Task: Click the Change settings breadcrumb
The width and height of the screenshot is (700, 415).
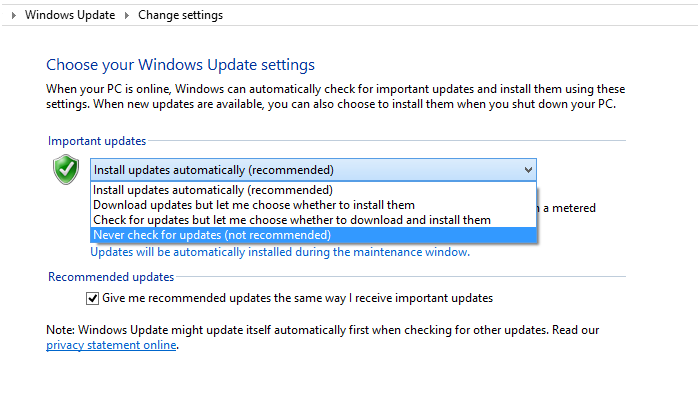Action: pyautogui.click(x=180, y=16)
